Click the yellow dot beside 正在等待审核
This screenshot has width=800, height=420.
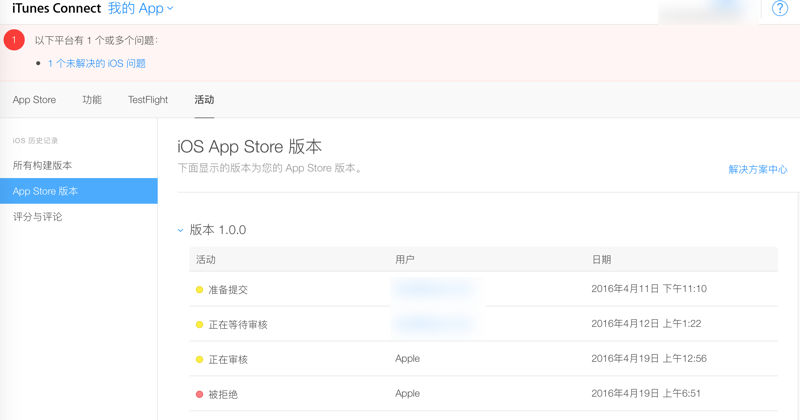point(200,325)
